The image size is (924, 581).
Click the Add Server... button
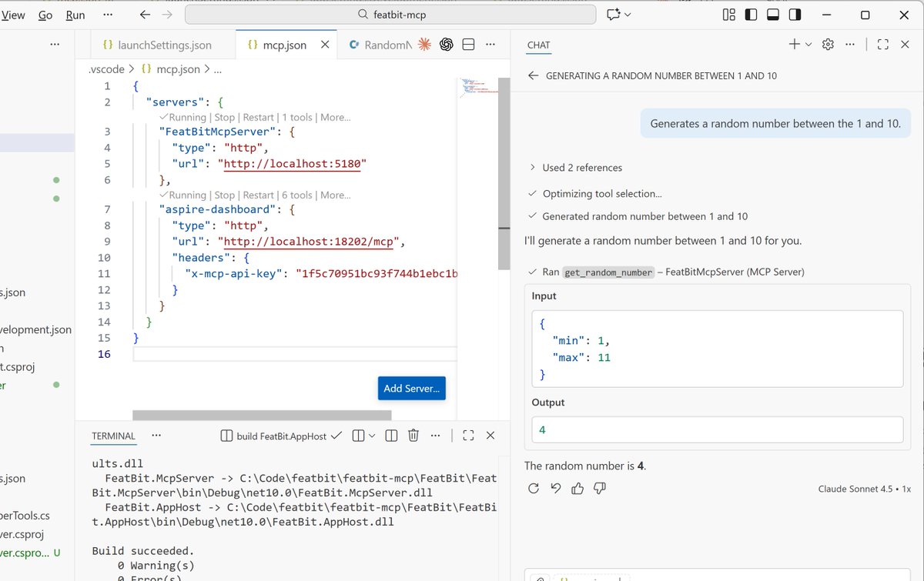(411, 389)
